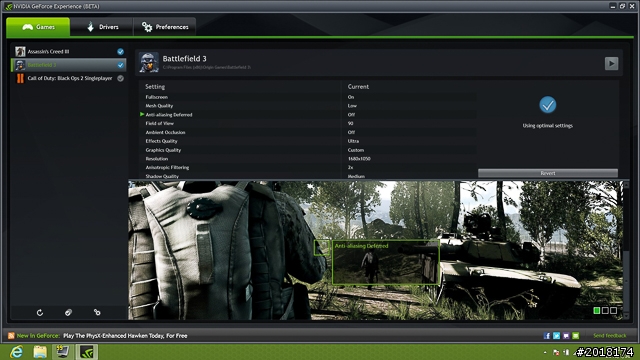Click the Anti-aliasing Deferred preview overlay
This screenshot has width=640, height=360.
(386, 262)
